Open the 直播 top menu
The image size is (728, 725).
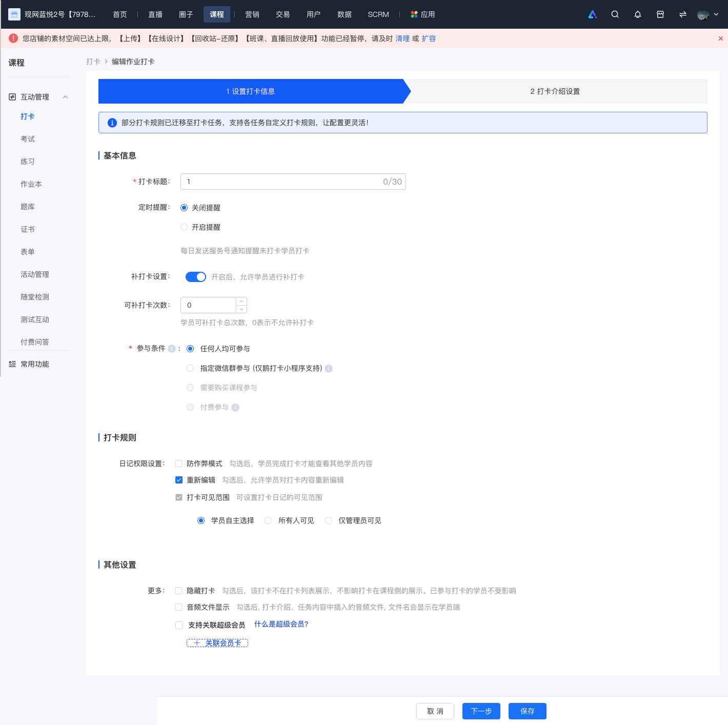click(x=155, y=14)
